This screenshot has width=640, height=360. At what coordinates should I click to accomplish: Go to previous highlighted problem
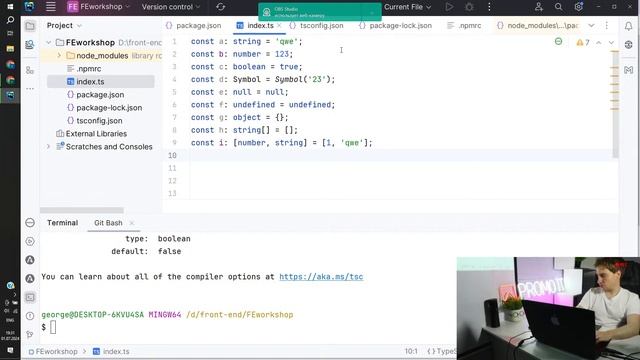pos(598,42)
